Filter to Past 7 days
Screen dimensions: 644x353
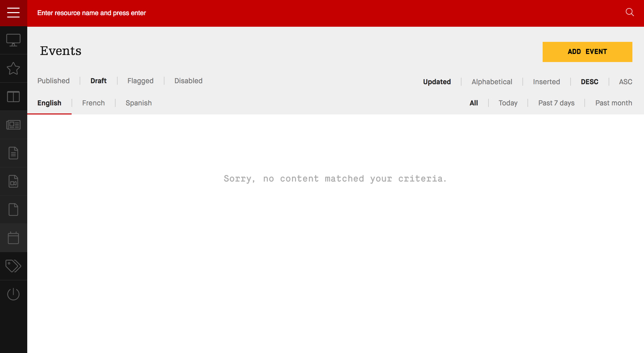(x=556, y=103)
